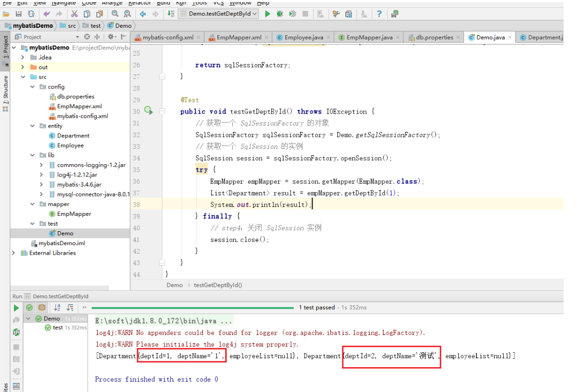Click the Run with Coverage icon
This screenshot has width=579, height=392.
(x=292, y=14)
